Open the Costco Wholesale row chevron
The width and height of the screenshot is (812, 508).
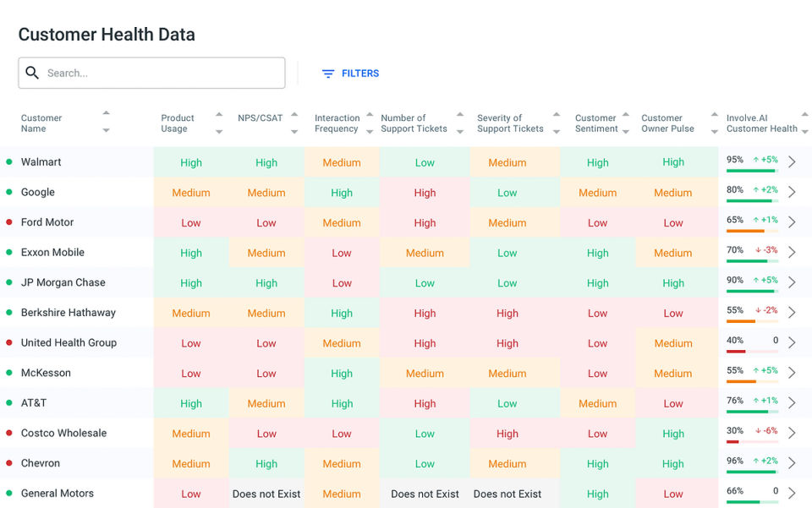click(x=792, y=433)
